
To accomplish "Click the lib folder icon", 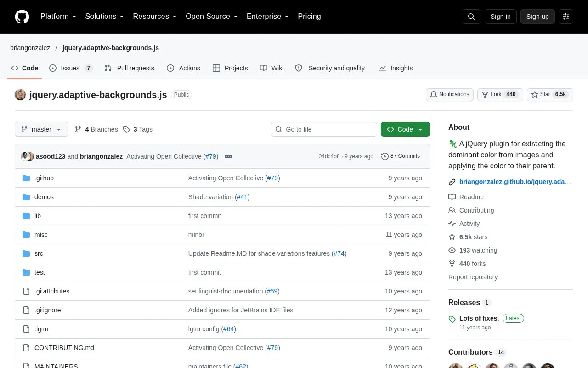I will click(26, 216).
